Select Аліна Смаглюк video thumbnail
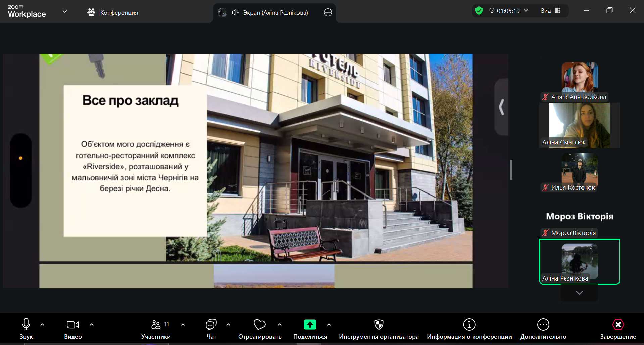This screenshot has height=345, width=644. point(579,125)
